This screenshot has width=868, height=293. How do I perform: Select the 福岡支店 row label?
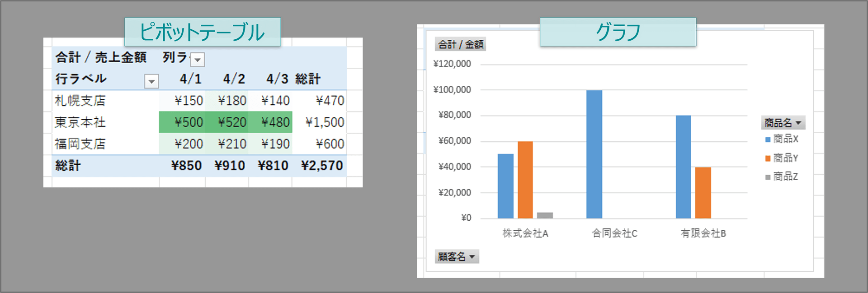(x=80, y=144)
